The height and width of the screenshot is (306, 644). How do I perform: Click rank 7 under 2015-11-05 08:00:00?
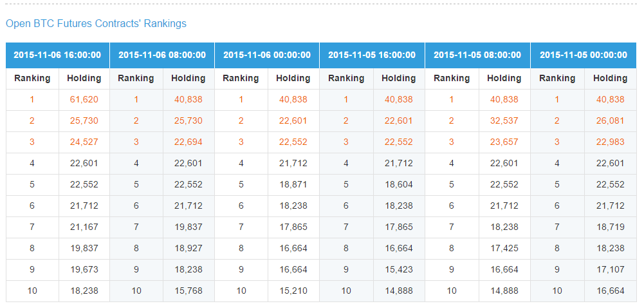[452, 227]
